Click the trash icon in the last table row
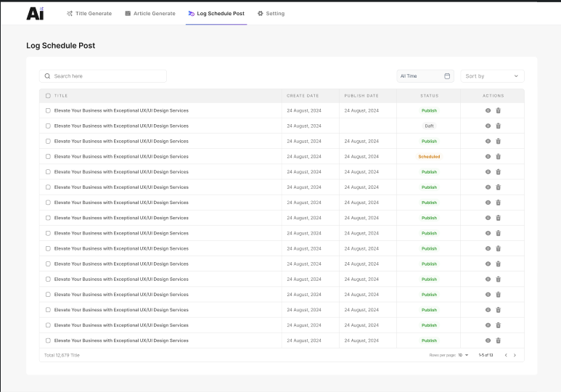 [498, 340]
